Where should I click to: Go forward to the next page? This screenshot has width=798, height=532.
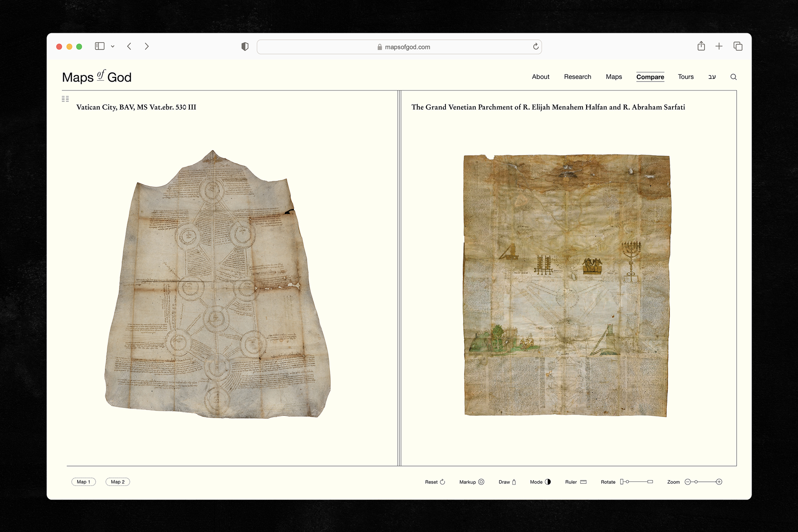[x=147, y=46]
